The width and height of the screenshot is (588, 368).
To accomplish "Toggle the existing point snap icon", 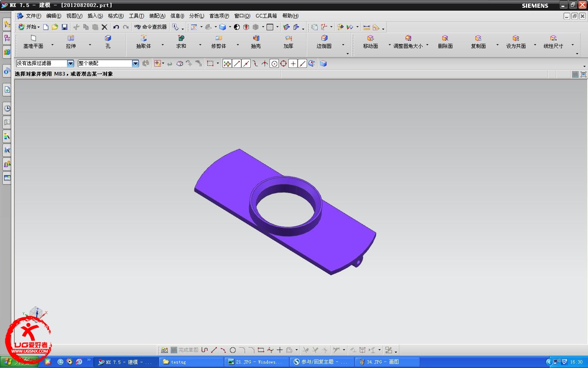I will point(293,63).
